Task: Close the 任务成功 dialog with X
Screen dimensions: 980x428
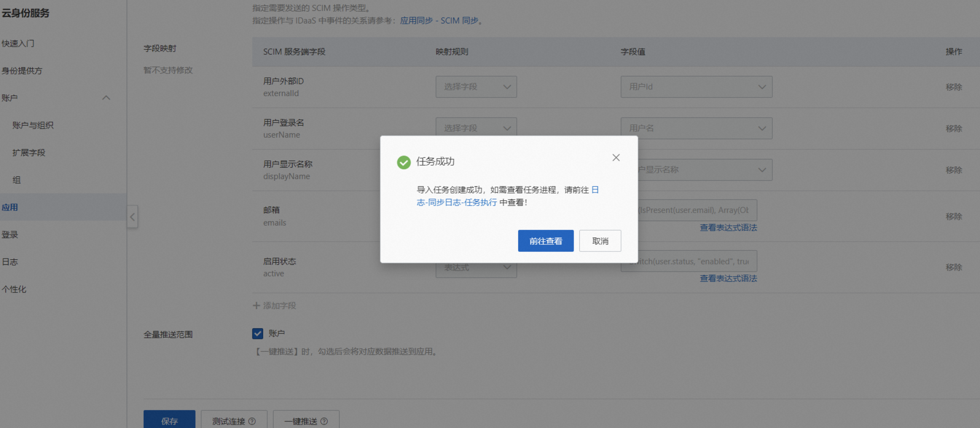Action: [616, 158]
